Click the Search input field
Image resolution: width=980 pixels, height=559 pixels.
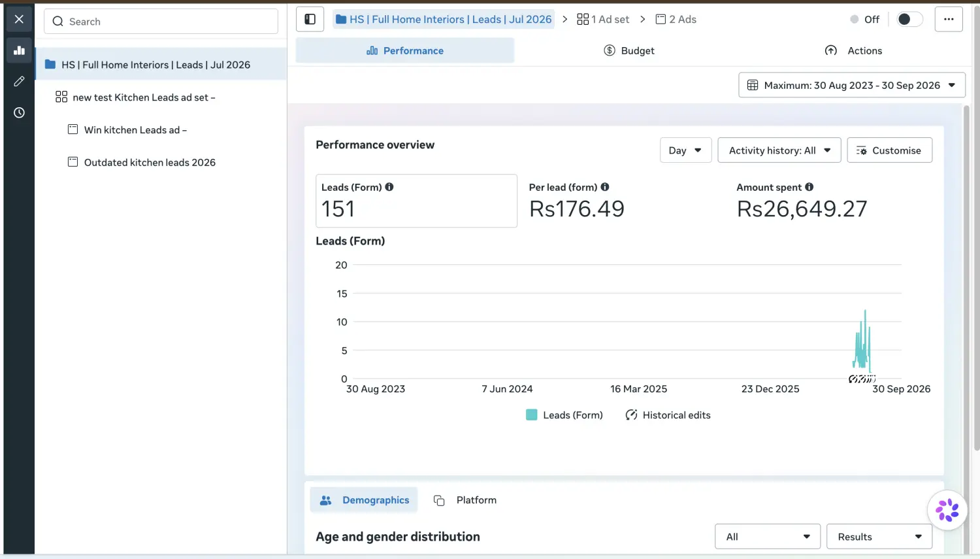coord(161,22)
